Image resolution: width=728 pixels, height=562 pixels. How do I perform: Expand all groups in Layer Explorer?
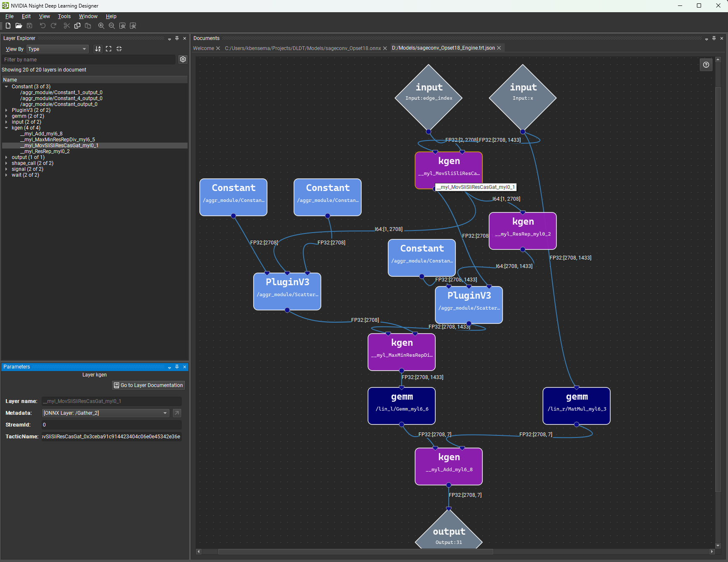click(109, 49)
